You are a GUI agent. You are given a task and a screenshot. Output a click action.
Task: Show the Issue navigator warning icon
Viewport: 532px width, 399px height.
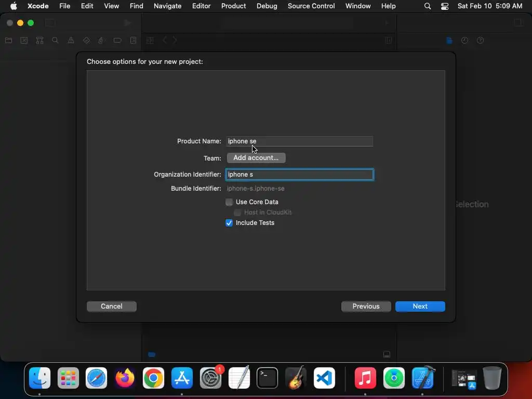(71, 41)
